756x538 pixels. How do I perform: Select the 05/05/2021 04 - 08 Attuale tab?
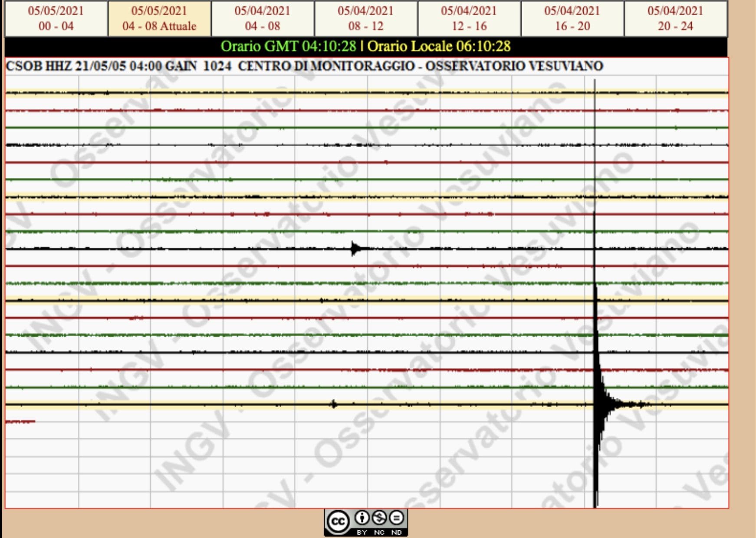point(159,19)
